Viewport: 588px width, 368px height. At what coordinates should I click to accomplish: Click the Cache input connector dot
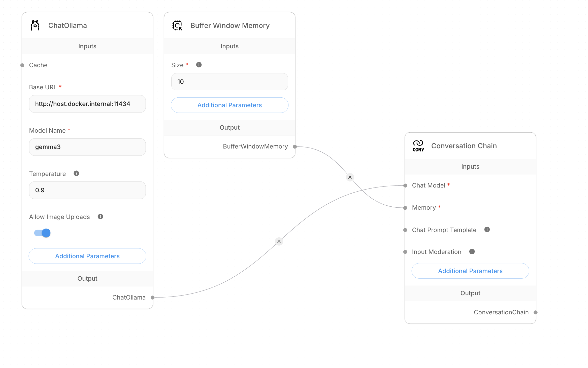click(x=22, y=65)
